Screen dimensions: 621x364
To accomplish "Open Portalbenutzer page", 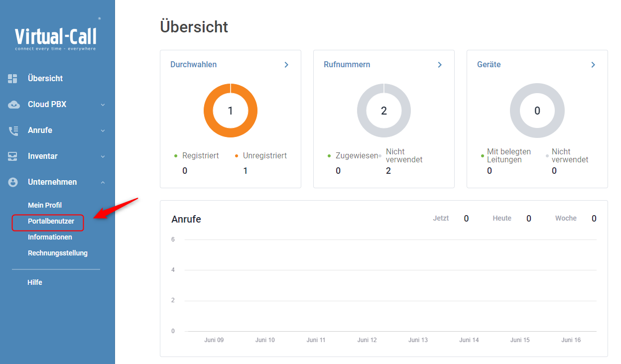I will pos(51,221).
